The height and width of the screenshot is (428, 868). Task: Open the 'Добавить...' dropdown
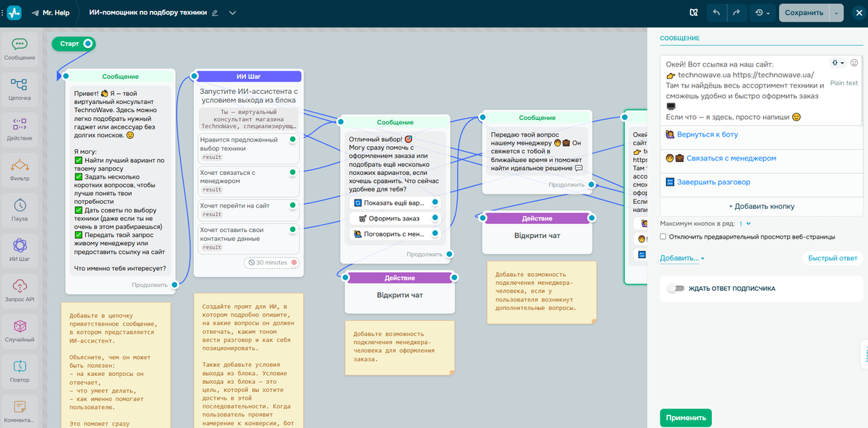click(x=682, y=258)
